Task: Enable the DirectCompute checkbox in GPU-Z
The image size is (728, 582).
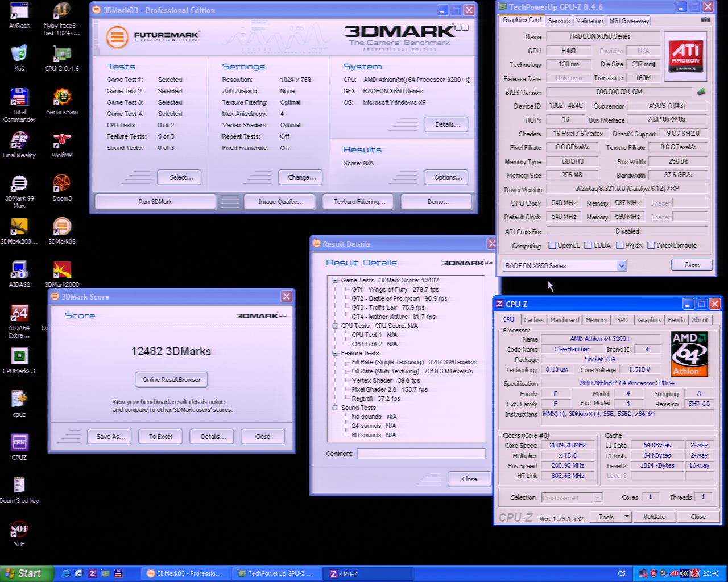Action: 651,246
